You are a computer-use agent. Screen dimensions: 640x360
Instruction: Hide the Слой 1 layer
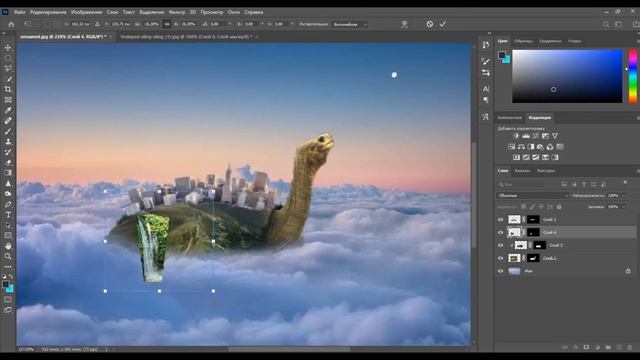click(x=500, y=258)
